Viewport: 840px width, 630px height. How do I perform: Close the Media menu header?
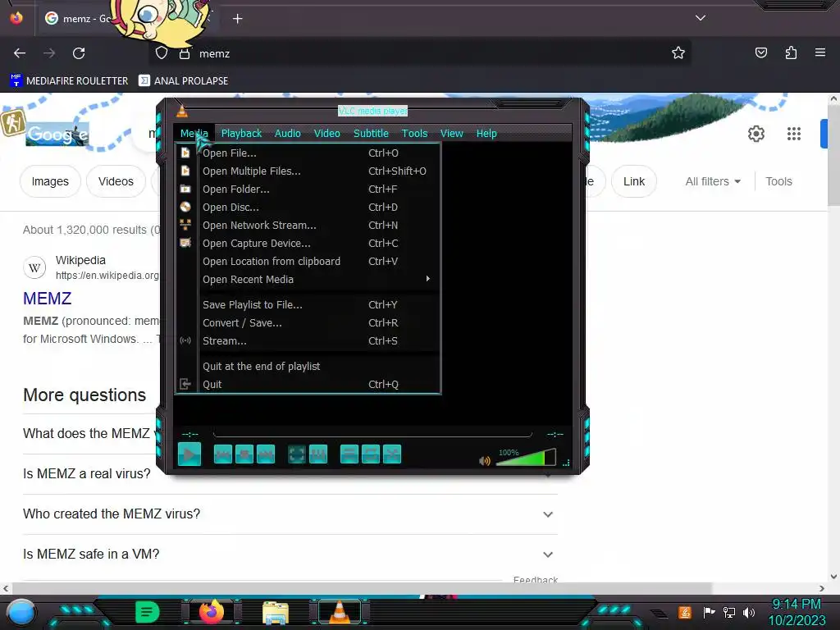click(194, 134)
